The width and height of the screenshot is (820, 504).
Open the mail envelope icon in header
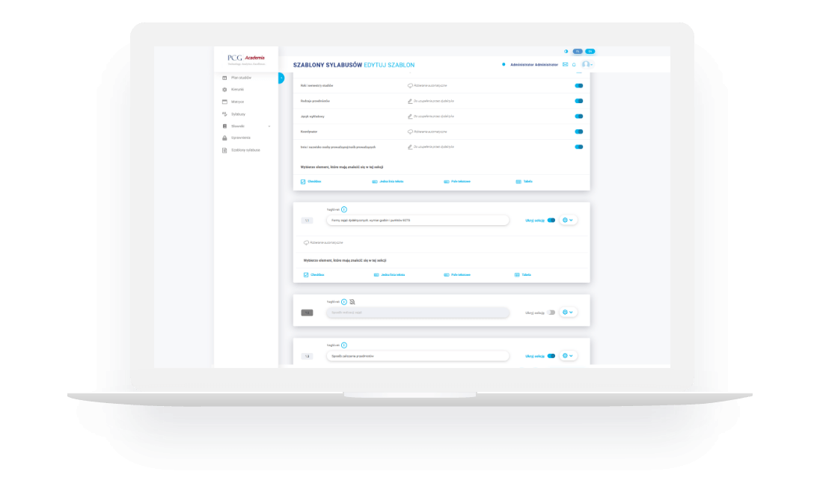tap(565, 64)
